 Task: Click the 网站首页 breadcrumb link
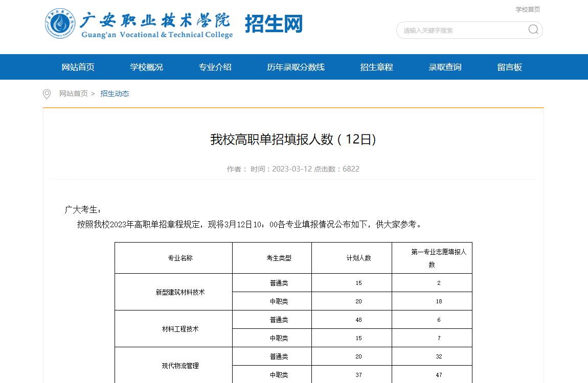coord(74,93)
